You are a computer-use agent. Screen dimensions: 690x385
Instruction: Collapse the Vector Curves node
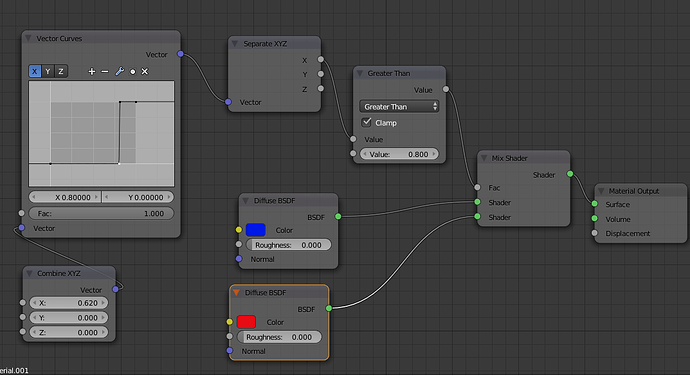pos(29,38)
